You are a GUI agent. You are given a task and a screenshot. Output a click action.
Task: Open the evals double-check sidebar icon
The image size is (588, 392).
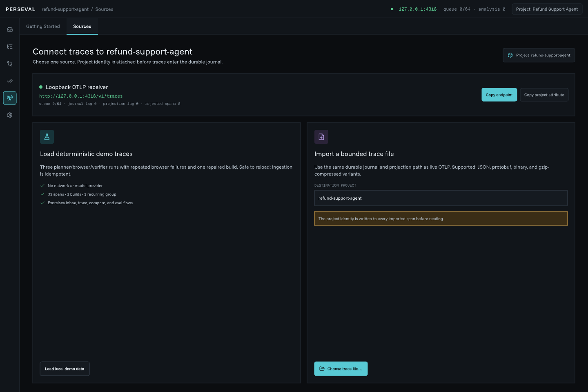tap(10, 81)
